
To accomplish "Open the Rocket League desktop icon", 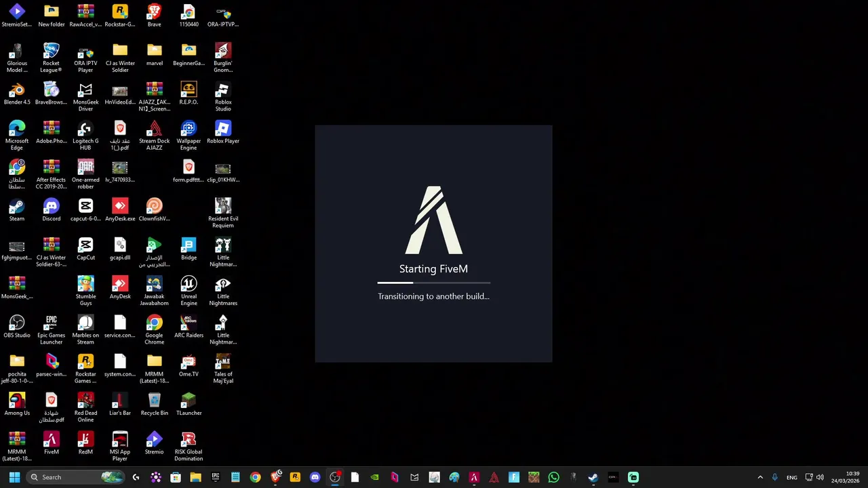I will point(52,58).
